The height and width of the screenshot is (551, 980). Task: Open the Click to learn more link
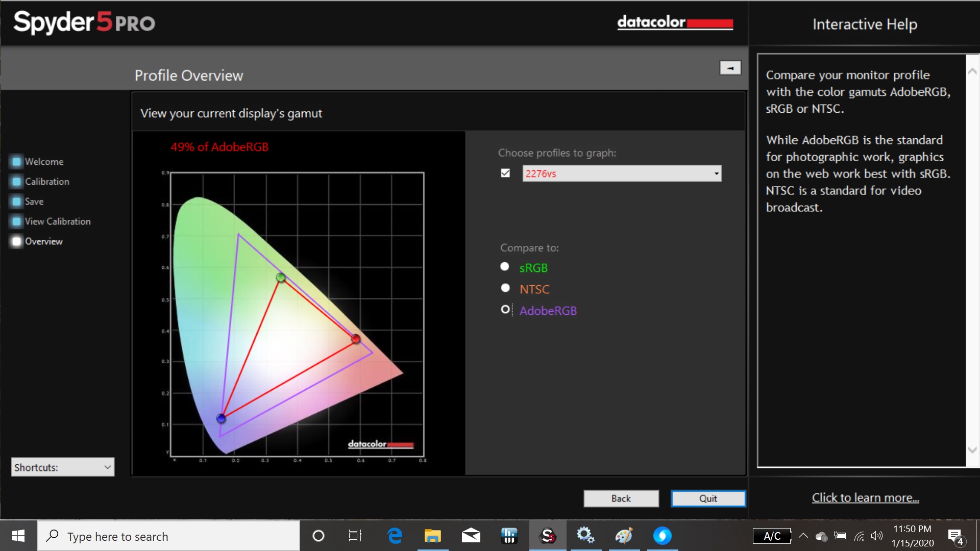pos(866,498)
